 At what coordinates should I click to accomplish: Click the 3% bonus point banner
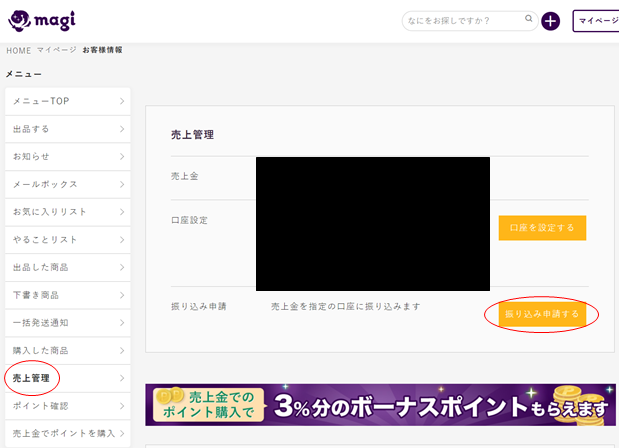tap(380, 405)
